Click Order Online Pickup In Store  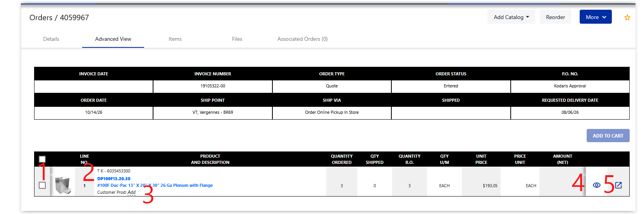tap(332, 112)
